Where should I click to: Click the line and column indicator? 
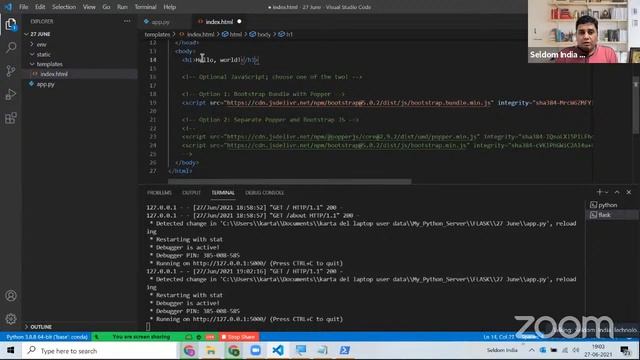pyautogui.click(x=499, y=337)
